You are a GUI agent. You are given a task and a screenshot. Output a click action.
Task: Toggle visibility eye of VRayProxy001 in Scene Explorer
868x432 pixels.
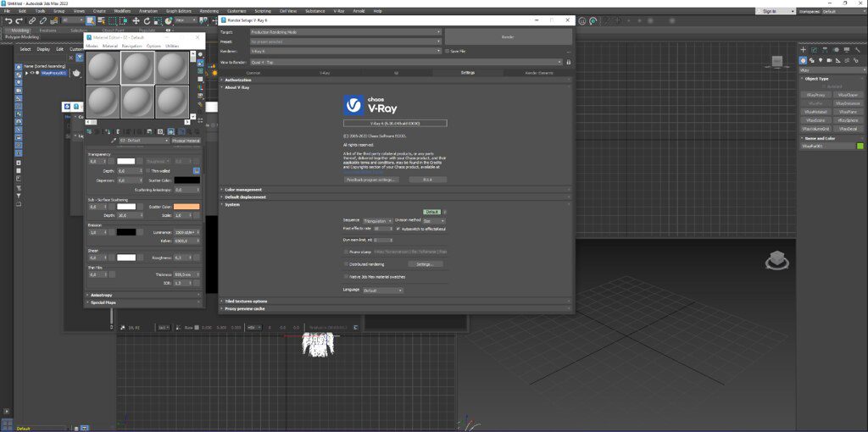(x=32, y=73)
